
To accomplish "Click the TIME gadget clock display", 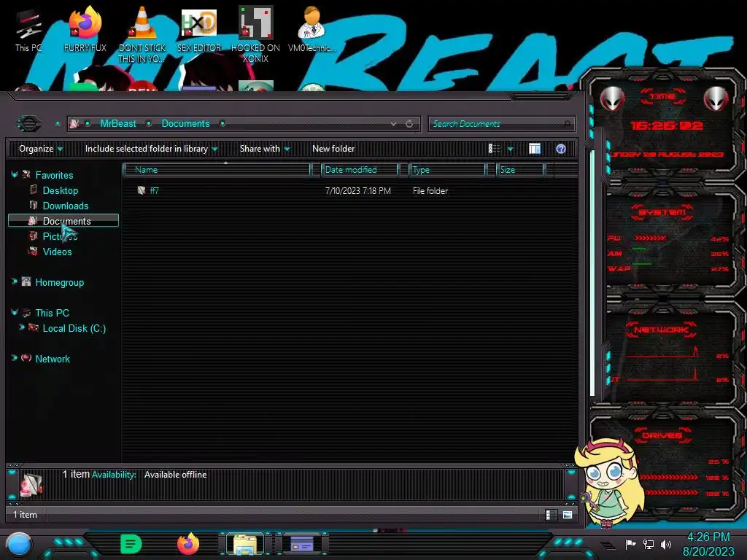I will [666, 125].
